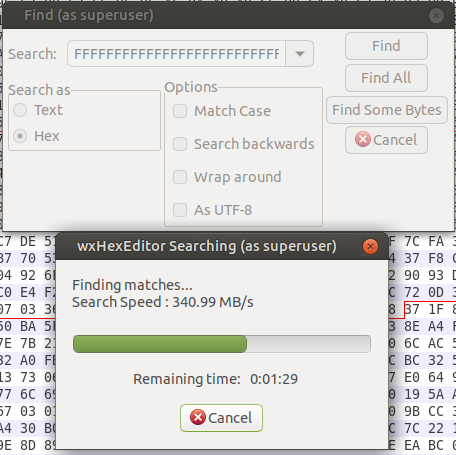
Task: Cancel the running search in progress dialog
Action: (x=221, y=418)
